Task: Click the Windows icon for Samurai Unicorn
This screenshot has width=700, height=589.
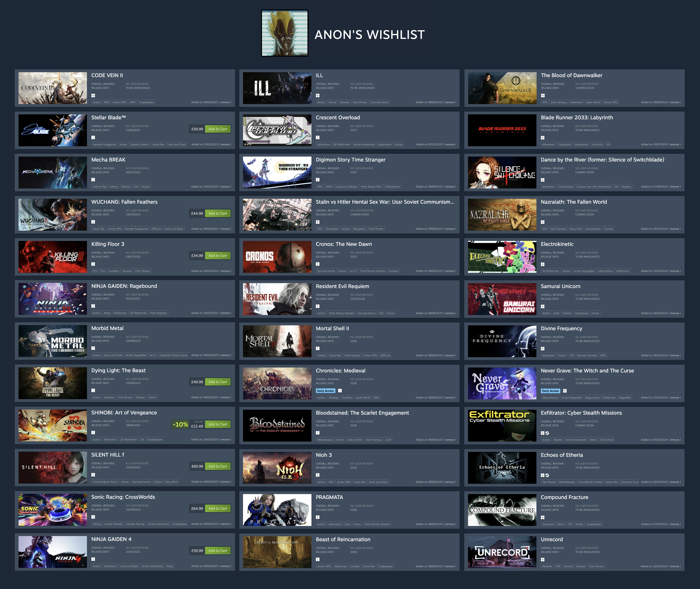Action: [543, 306]
